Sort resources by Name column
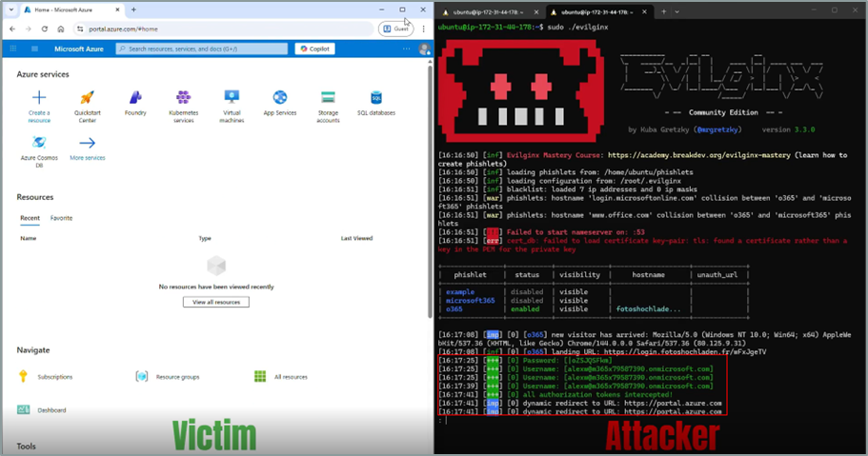Viewport: 868px width, 456px height. point(29,239)
